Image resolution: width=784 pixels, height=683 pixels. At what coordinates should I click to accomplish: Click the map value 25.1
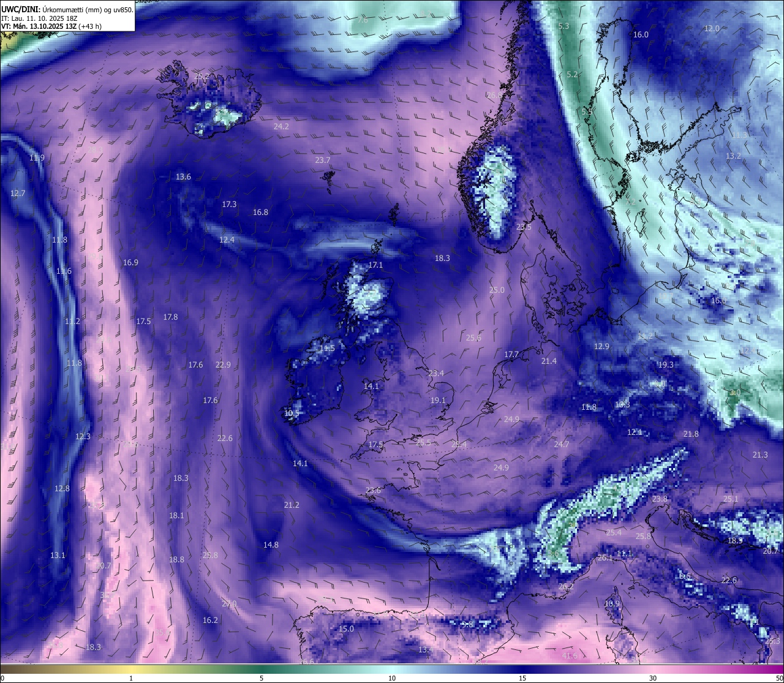[731, 499]
